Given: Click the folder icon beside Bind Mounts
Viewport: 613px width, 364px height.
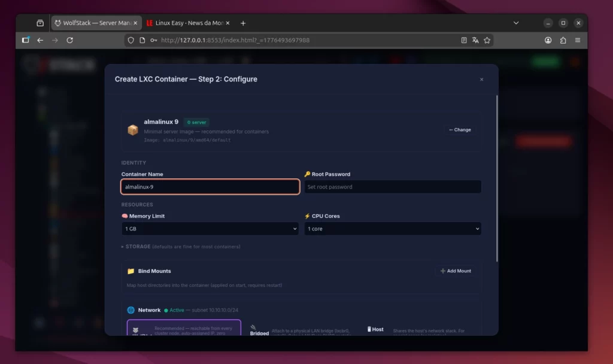Looking at the screenshot, I should pos(131,271).
